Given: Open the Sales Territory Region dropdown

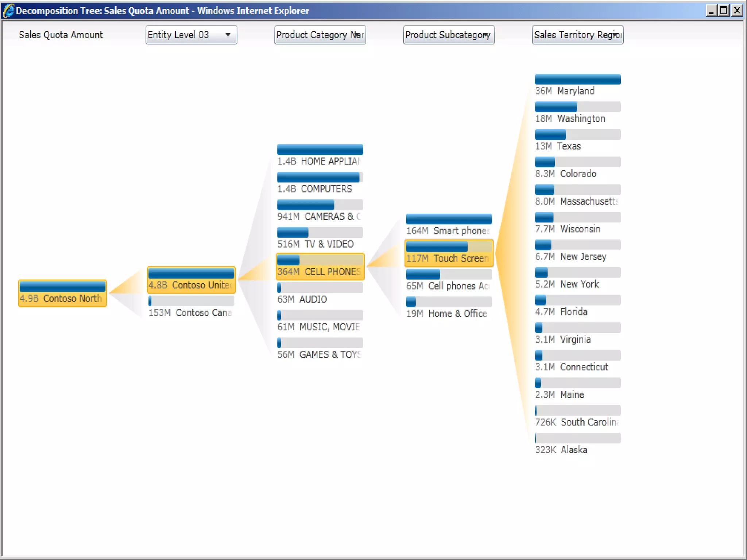Looking at the screenshot, I should [577, 35].
